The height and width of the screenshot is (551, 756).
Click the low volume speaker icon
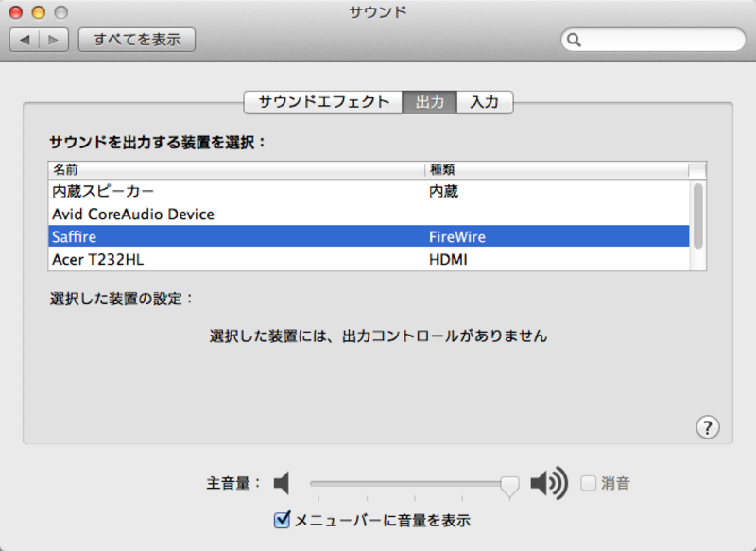[282, 483]
